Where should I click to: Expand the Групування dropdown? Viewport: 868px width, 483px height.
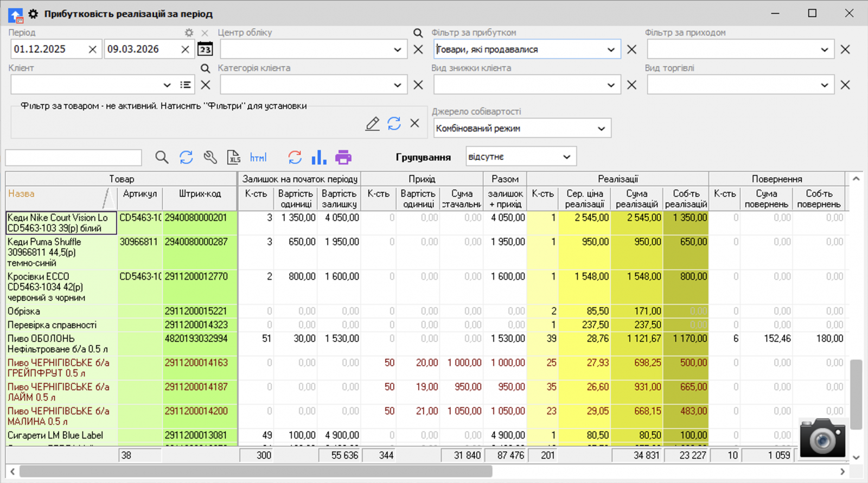pos(566,157)
